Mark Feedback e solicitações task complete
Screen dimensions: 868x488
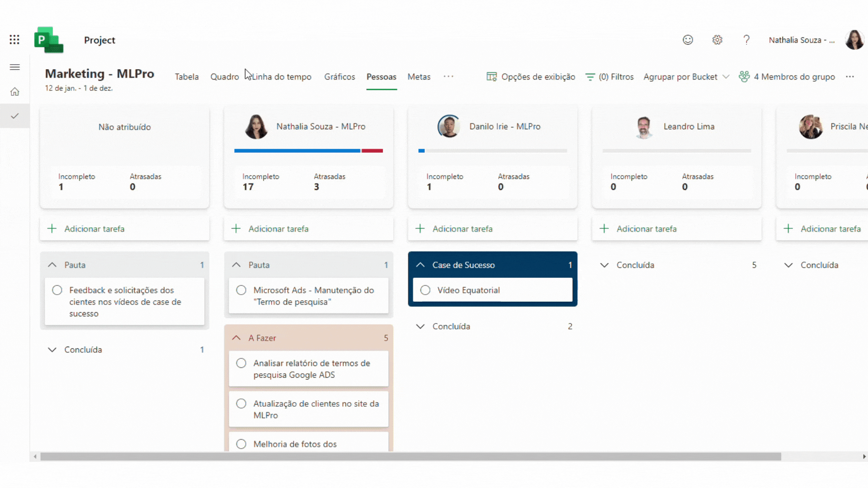pyautogui.click(x=57, y=290)
